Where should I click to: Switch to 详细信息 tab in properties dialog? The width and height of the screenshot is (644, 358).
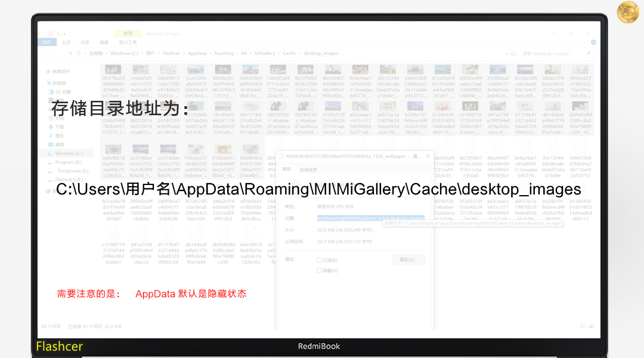pyautogui.click(x=308, y=170)
